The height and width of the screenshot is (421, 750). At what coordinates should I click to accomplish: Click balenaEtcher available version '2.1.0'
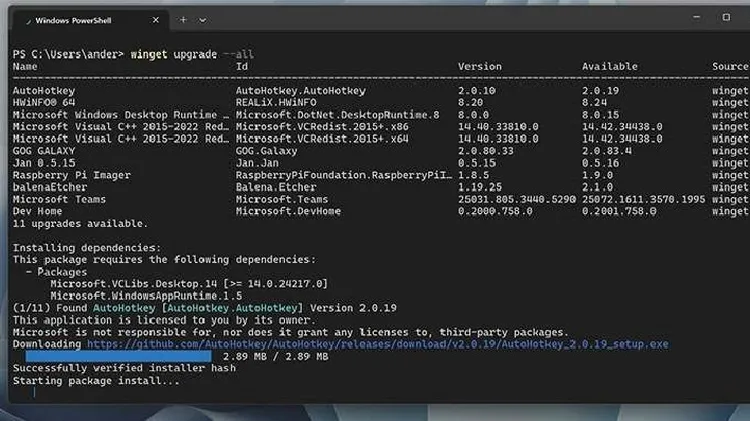pyautogui.click(x=597, y=187)
